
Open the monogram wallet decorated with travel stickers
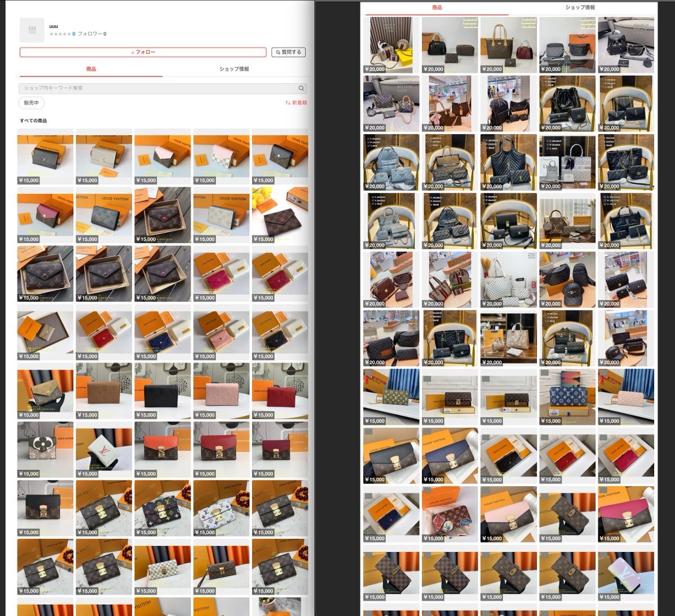[x=450, y=514]
